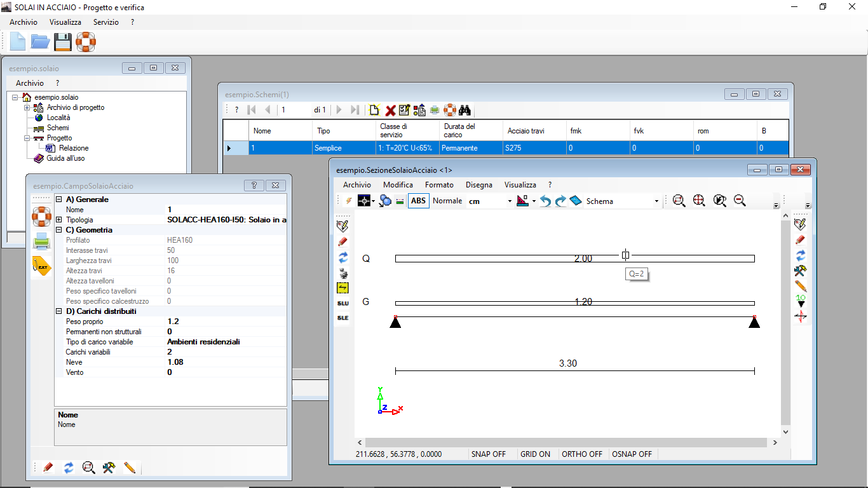
Task: Click the zoom out magnifier icon
Action: tap(740, 201)
